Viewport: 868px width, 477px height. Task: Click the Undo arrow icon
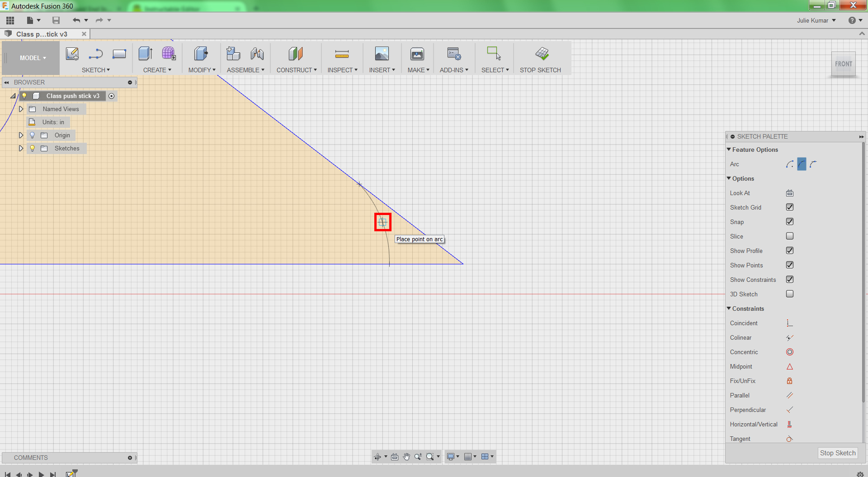[x=76, y=20]
